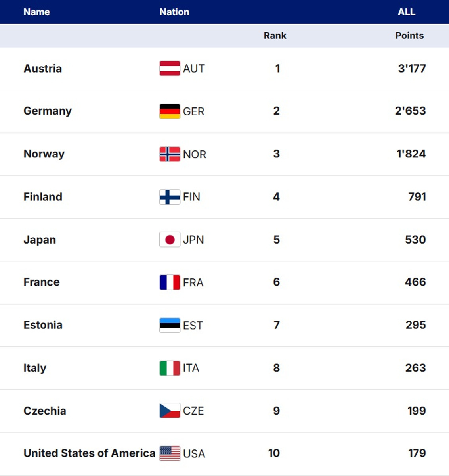Click the France flag icon
Image resolution: width=449 pixels, height=476 pixels.
(x=170, y=282)
